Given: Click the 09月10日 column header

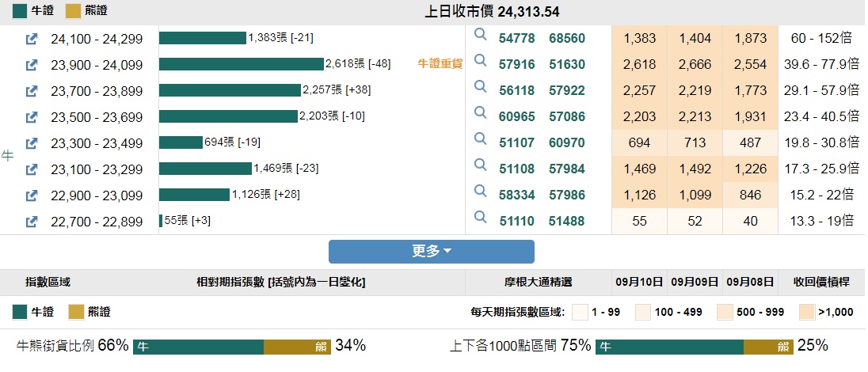Looking at the screenshot, I should pos(640,282).
